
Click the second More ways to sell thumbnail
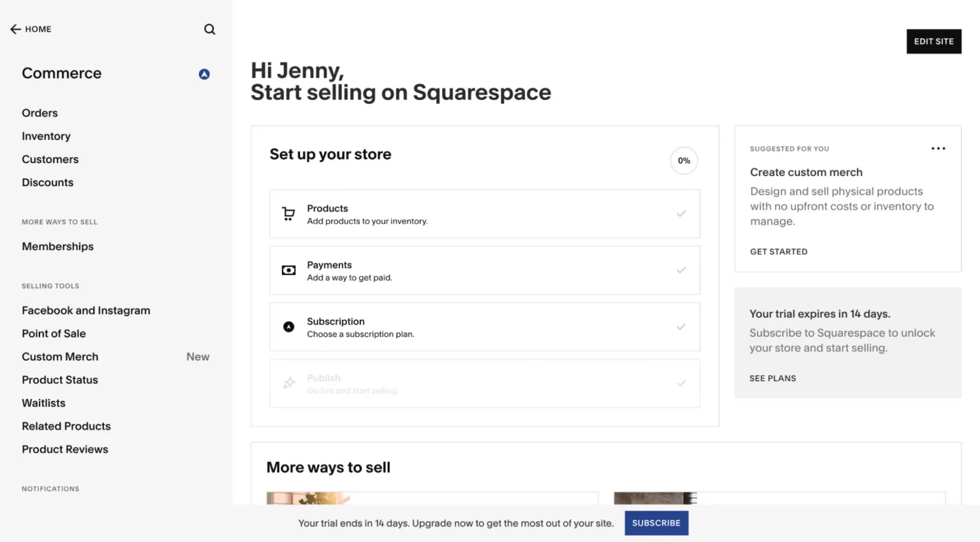tap(655, 498)
